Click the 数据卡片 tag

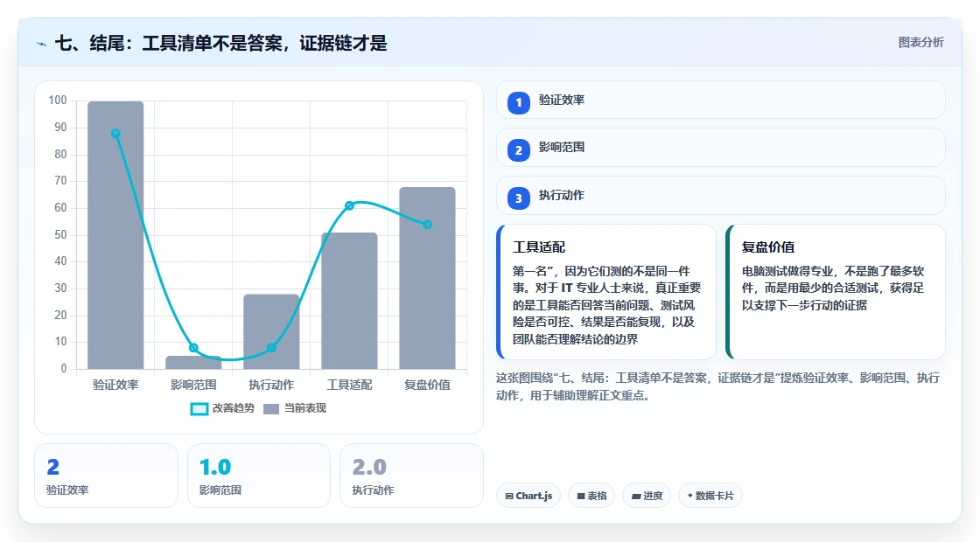click(710, 496)
